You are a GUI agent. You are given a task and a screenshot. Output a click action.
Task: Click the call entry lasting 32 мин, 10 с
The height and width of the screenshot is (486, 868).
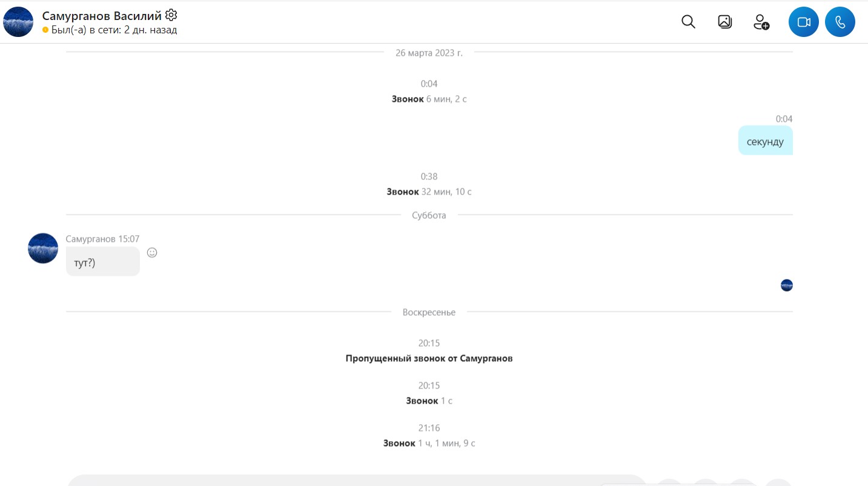[429, 191]
